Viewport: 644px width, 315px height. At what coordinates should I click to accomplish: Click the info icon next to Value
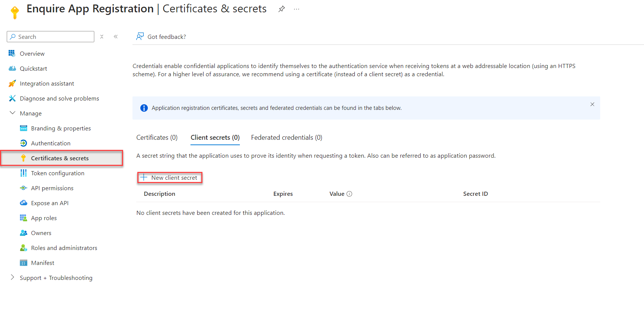pos(350,194)
